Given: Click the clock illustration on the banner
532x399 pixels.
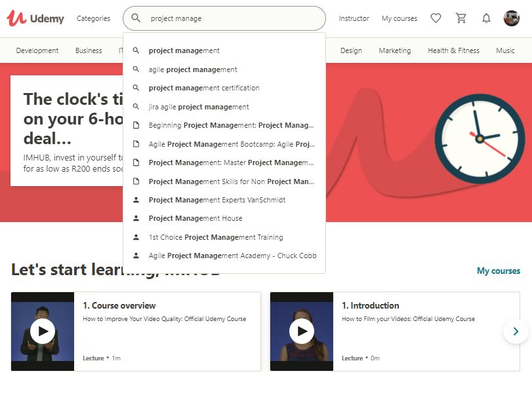Looking at the screenshot, I should point(480,139).
